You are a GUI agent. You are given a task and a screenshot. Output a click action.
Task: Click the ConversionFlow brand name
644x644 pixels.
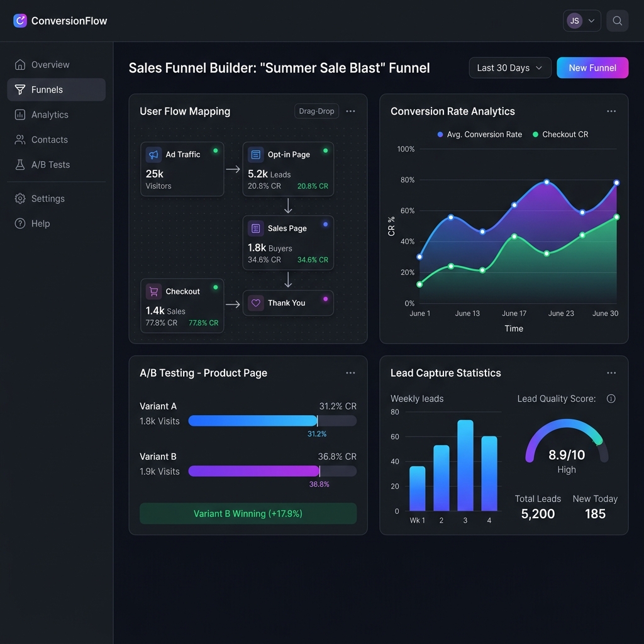pos(69,21)
